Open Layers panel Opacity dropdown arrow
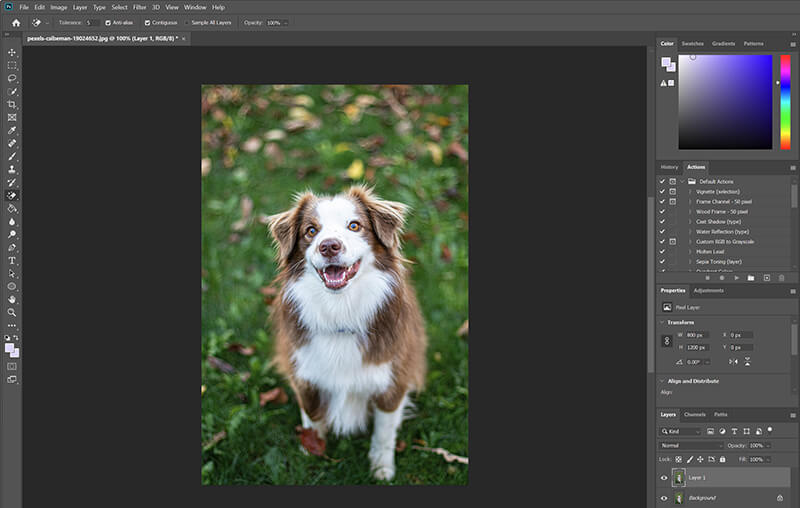800x508 pixels. tap(768, 446)
